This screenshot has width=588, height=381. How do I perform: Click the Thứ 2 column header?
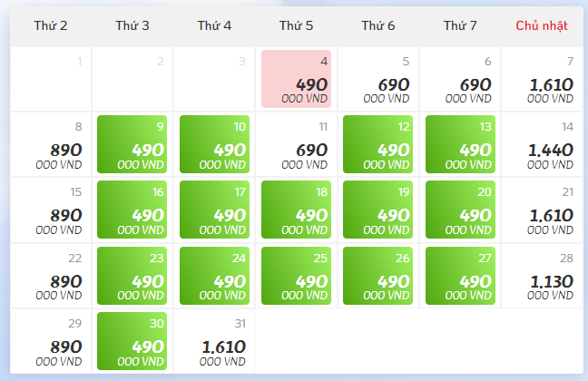51,25
